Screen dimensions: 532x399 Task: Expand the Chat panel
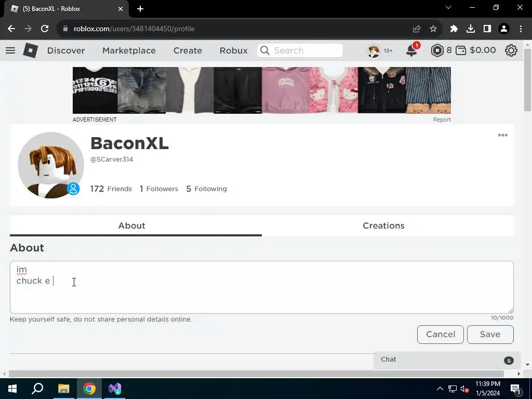pyautogui.click(x=447, y=360)
